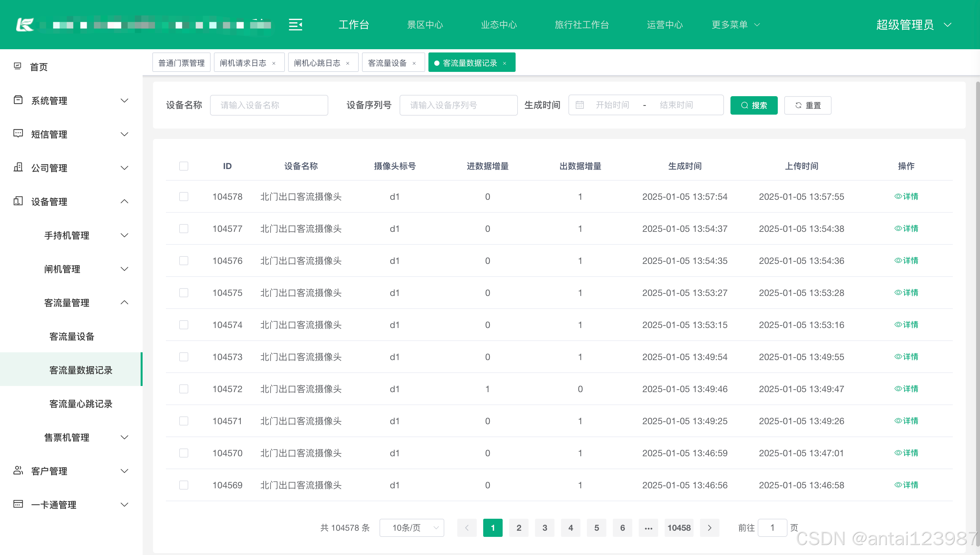980x555 pixels.
Task: Toggle the select-all header checkbox
Action: pos(184,166)
